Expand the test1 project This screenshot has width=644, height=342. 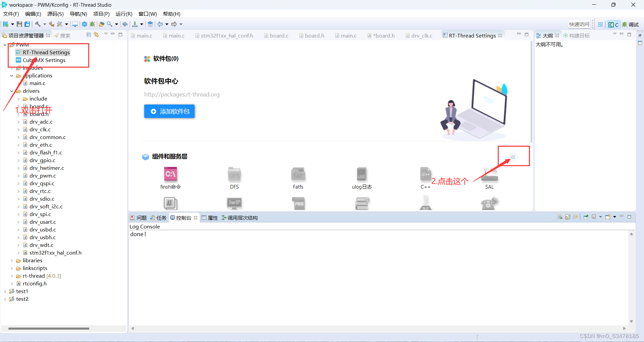(x=5, y=291)
